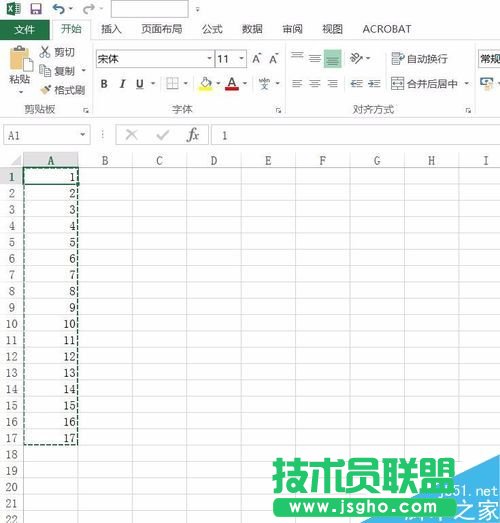Switch to the 页面布局 tab
This screenshot has width=500, height=523.
[x=162, y=29]
